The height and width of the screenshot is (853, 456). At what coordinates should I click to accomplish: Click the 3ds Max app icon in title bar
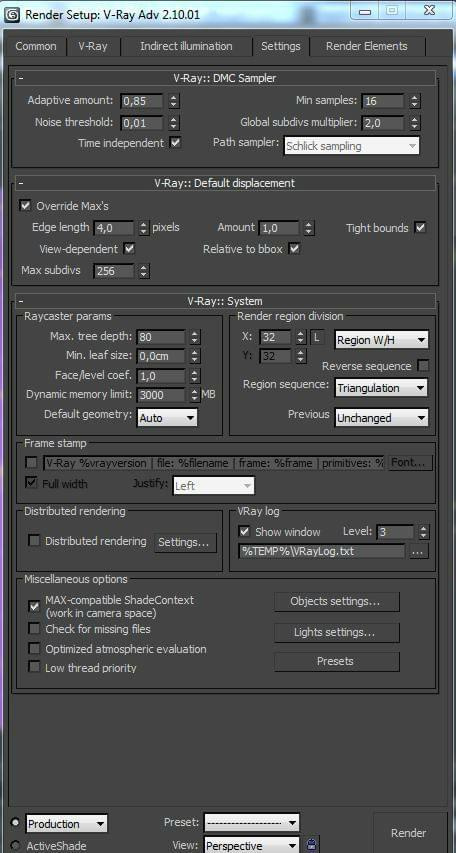(12, 15)
